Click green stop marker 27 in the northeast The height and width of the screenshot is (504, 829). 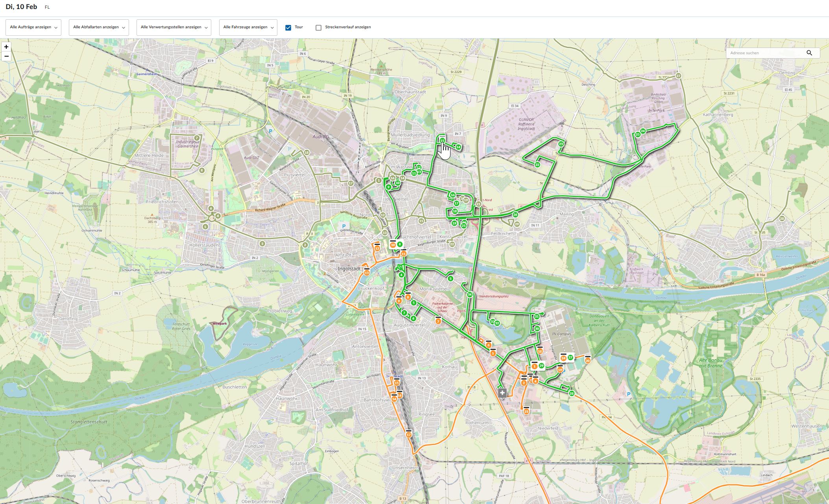click(x=678, y=76)
